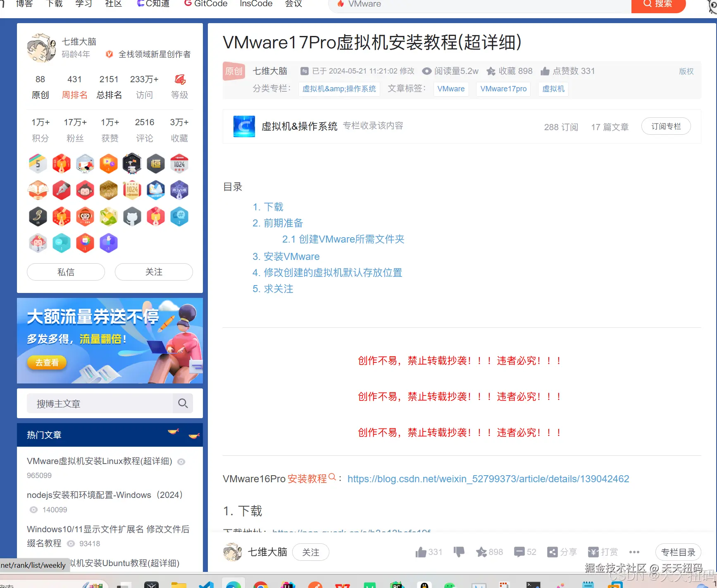Open the three-dot more options menu
Image resolution: width=717 pixels, height=588 pixels.
(634, 552)
